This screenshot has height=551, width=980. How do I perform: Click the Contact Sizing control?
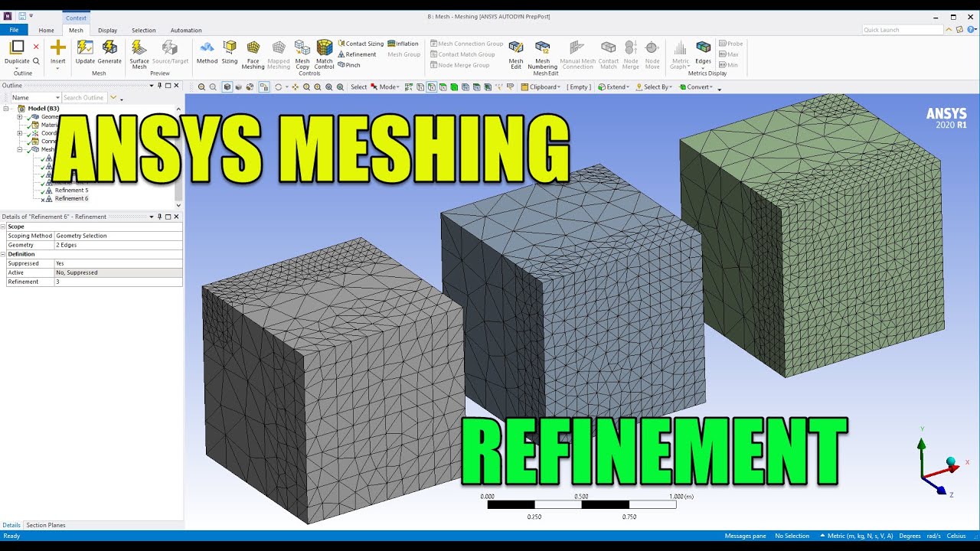point(361,44)
